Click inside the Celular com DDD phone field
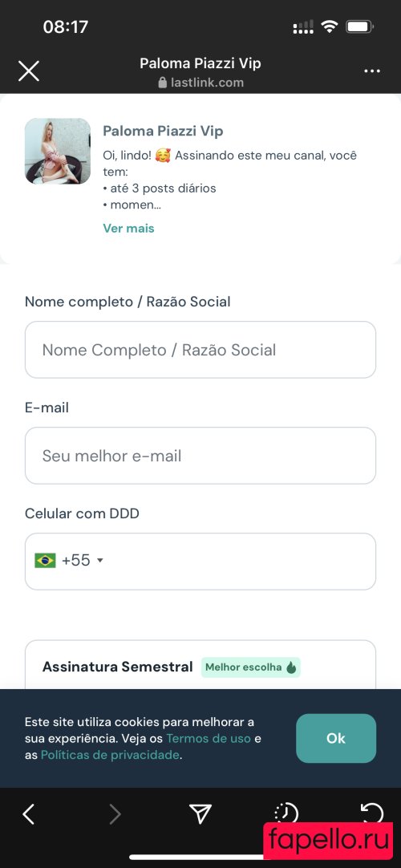401x868 pixels. click(x=200, y=562)
